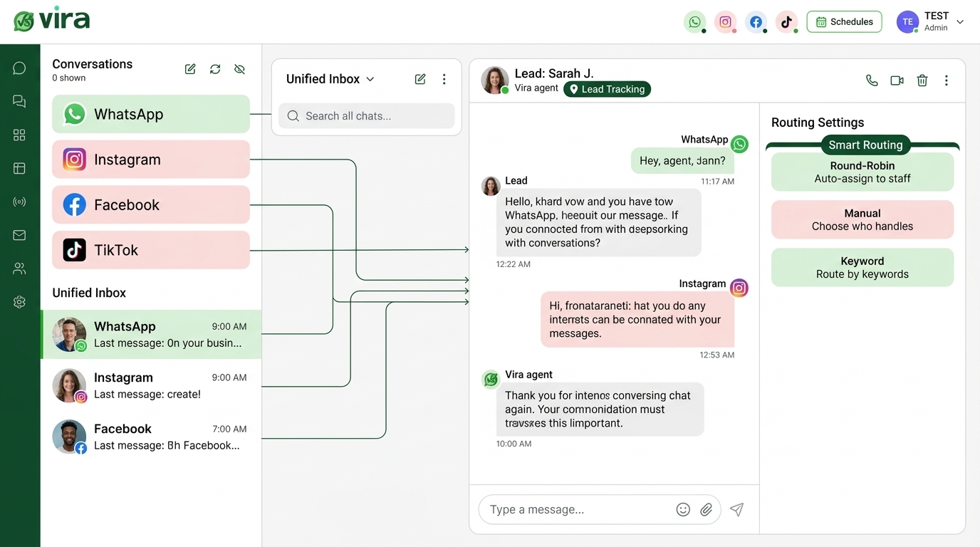Open the double chat bubbles sidebar icon

tap(19, 101)
